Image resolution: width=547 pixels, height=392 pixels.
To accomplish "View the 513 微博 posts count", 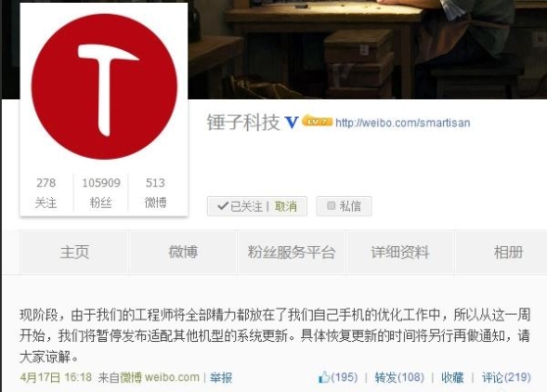I will pos(155,192).
